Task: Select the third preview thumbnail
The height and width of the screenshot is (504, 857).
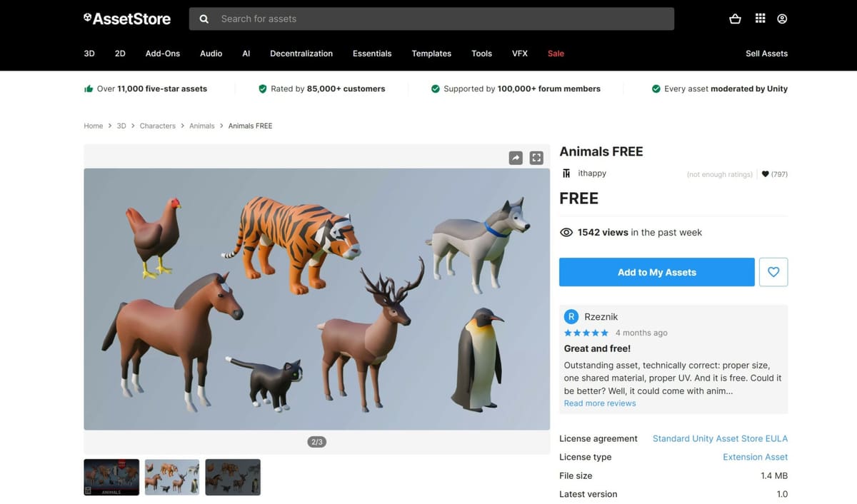Action: pos(232,477)
